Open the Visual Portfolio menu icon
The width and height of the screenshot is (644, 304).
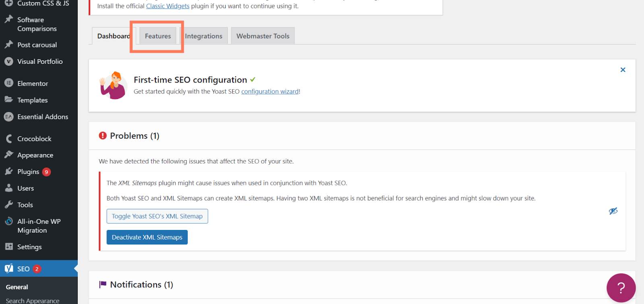pyautogui.click(x=9, y=62)
